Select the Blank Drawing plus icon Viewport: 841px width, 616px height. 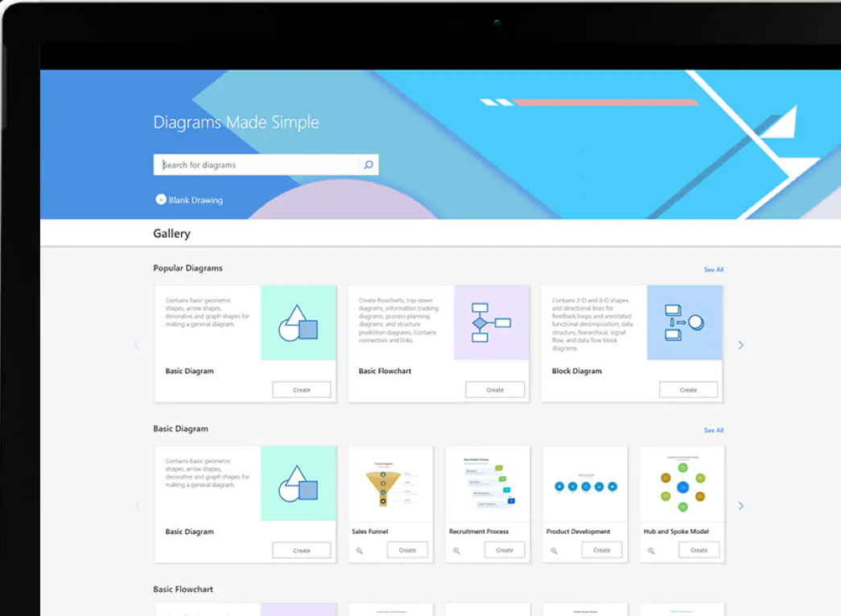click(161, 199)
